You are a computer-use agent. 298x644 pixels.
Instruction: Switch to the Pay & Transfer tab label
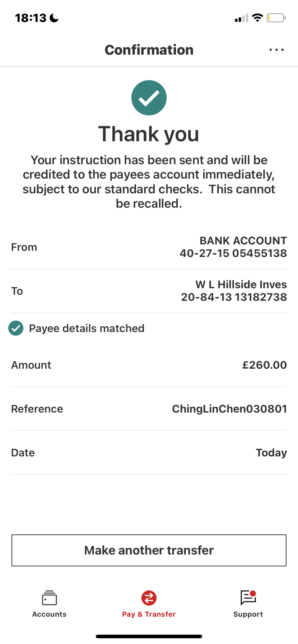point(149,614)
